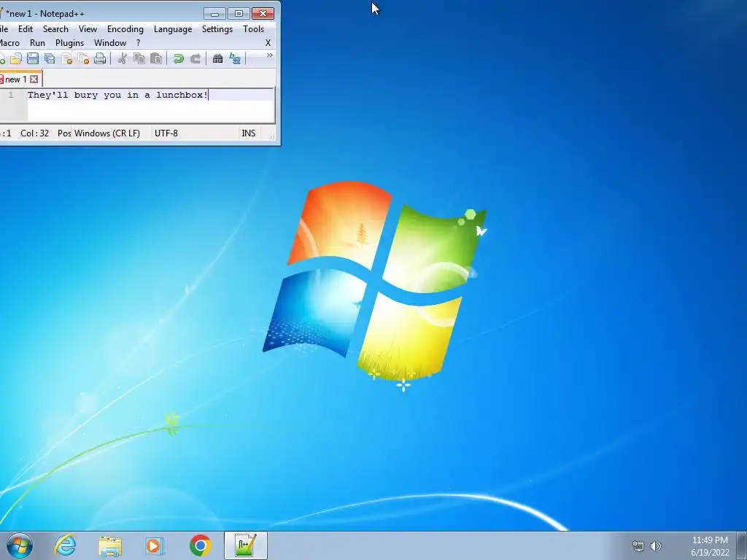Image resolution: width=747 pixels, height=560 pixels.
Task: Open the Language menu
Action: (x=173, y=29)
